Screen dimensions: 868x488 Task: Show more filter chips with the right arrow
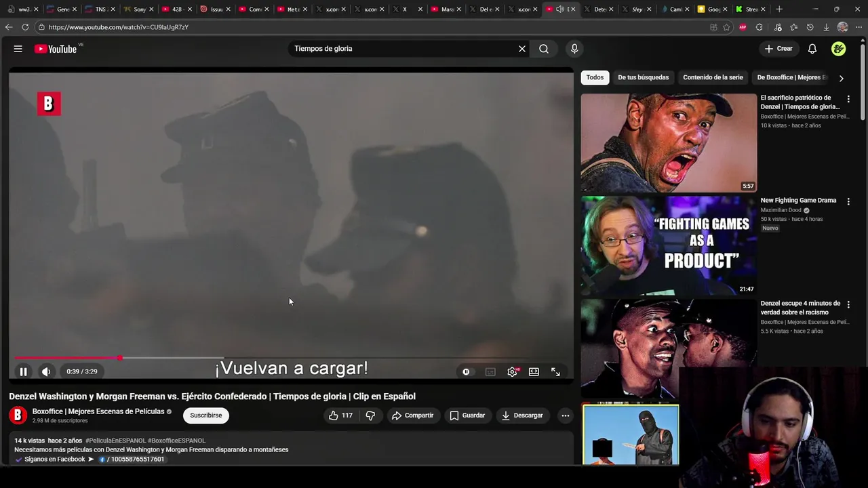point(842,78)
